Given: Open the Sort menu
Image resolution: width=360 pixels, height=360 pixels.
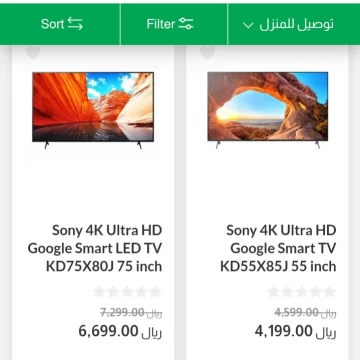Looking at the screenshot, I should (x=60, y=24).
